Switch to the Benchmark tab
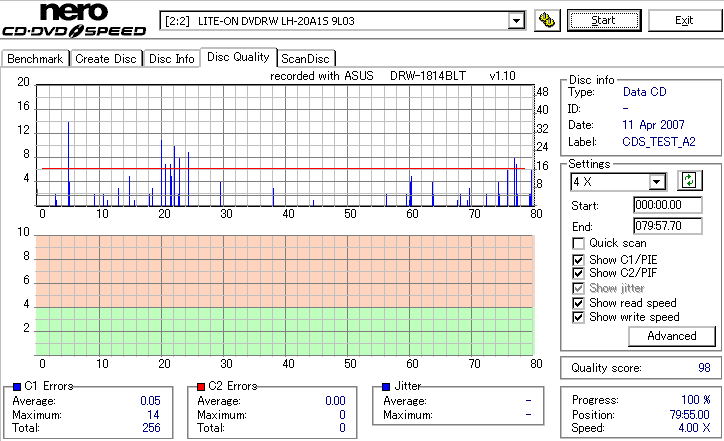This screenshot has height=441, width=724. click(x=35, y=59)
